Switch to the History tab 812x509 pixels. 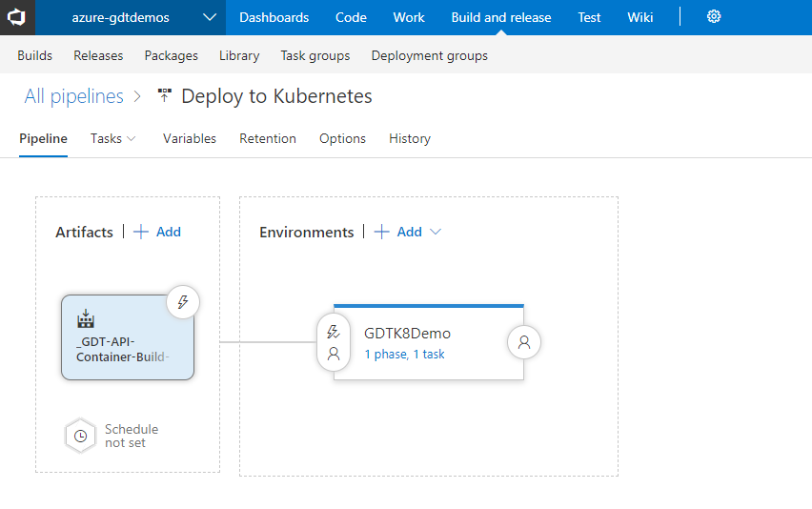tap(410, 139)
